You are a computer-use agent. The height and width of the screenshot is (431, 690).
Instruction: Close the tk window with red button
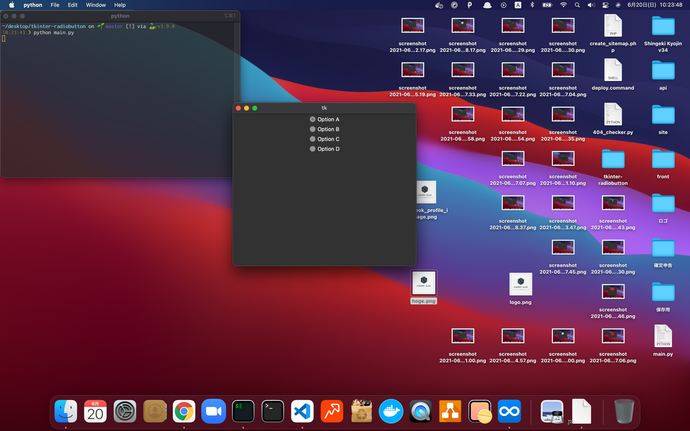tap(239, 108)
